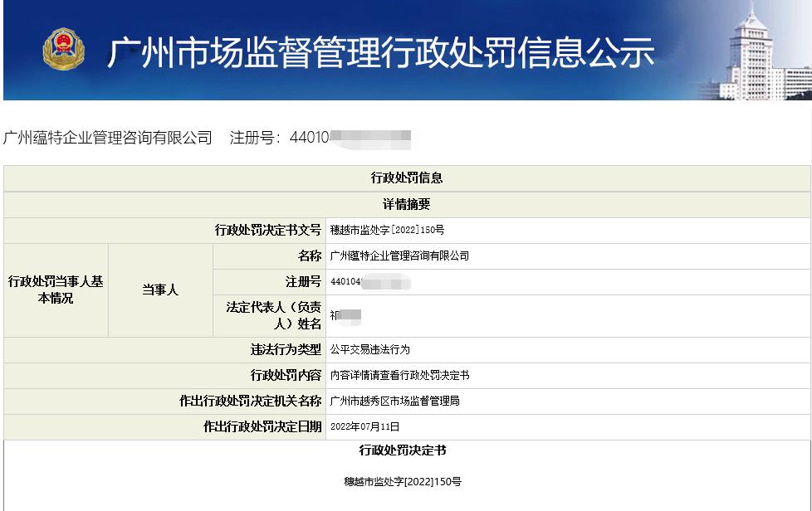The height and width of the screenshot is (511, 812).
Task: Click the banner title 广州市场监督管理行政处罚信息公示
Action: click(x=381, y=52)
